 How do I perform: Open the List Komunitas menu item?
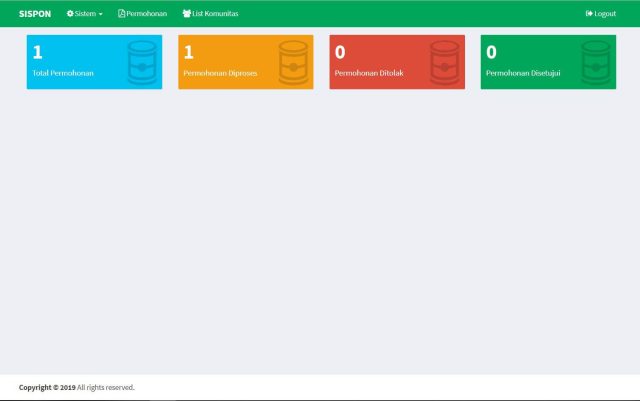pos(215,14)
